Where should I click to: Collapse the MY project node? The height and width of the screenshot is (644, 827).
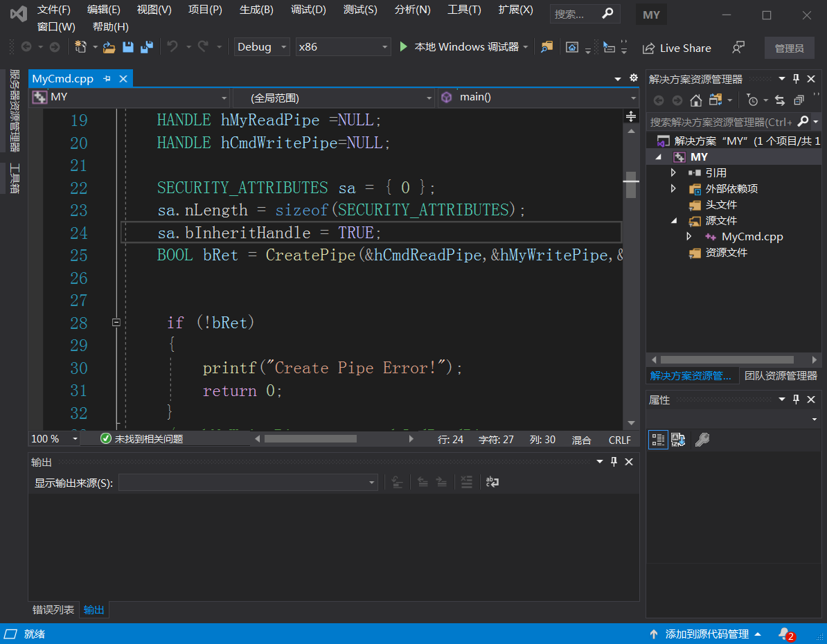pos(658,157)
